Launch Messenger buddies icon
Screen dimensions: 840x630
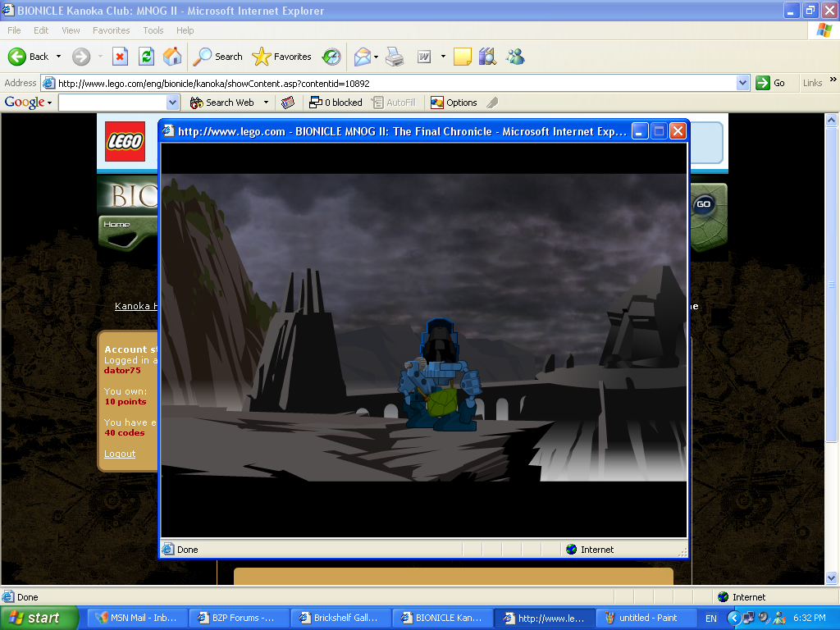point(515,57)
